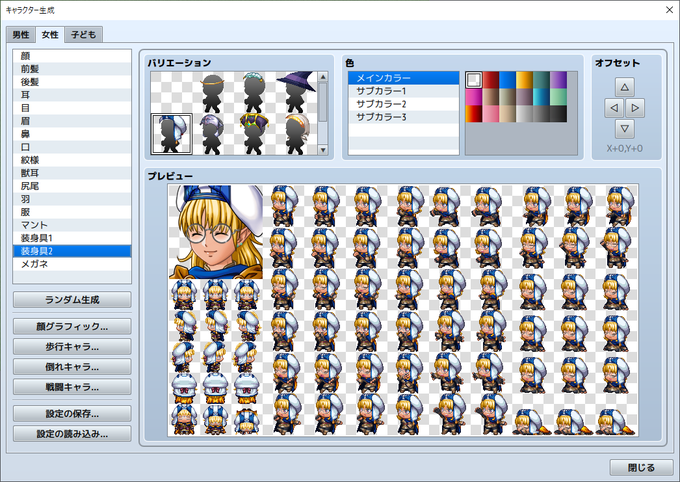Click 設定の読み込み... button
Image resolution: width=680 pixels, height=482 pixels.
tap(72, 433)
